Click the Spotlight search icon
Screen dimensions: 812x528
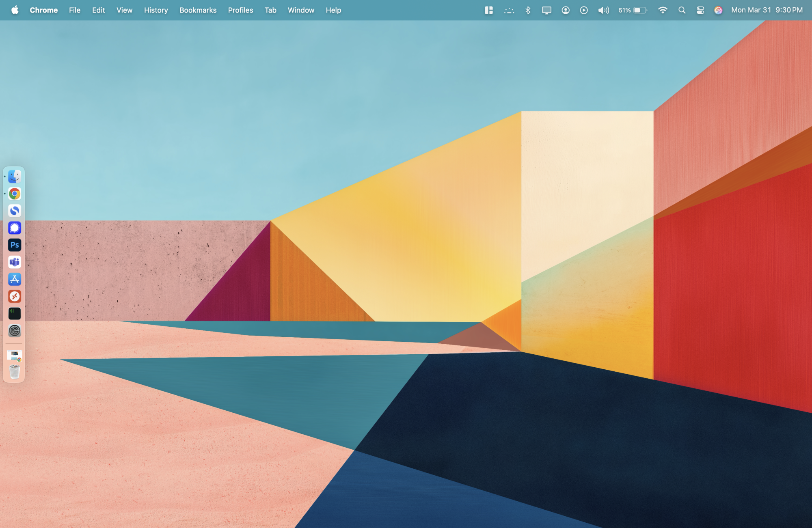pyautogui.click(x=682, y=10)
